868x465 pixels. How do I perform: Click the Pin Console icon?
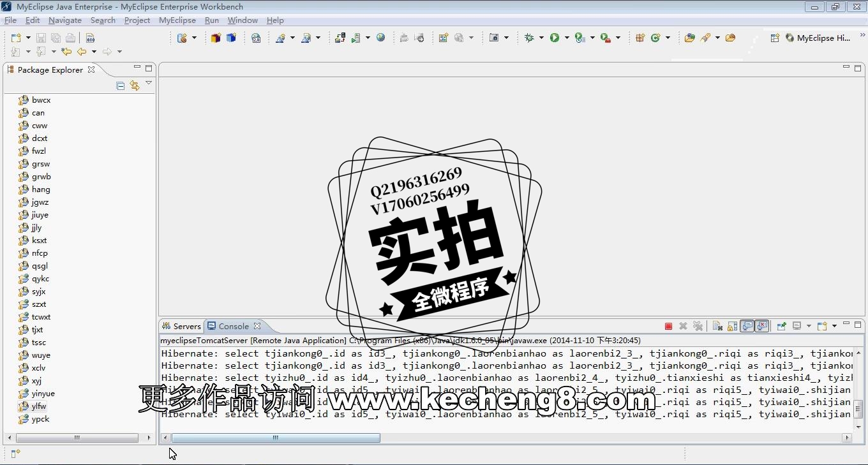[x=781, y=326]
